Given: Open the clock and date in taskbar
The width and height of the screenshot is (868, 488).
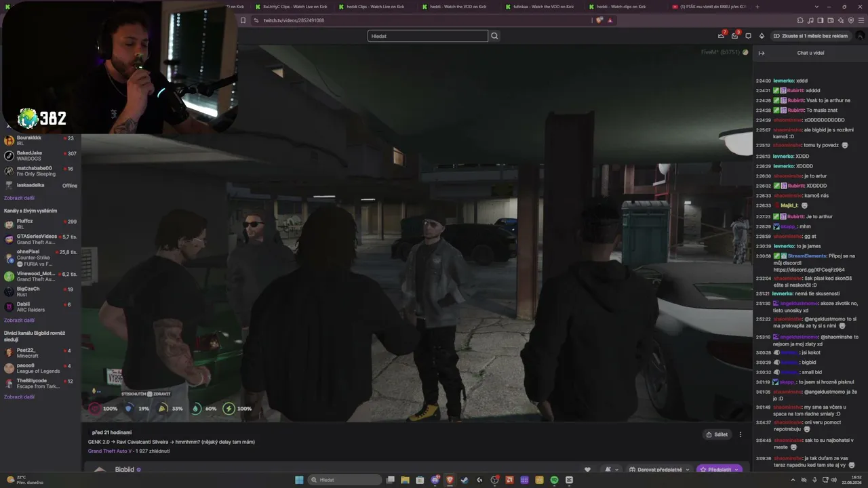Looking at the screenshot, I should [852, 480].
